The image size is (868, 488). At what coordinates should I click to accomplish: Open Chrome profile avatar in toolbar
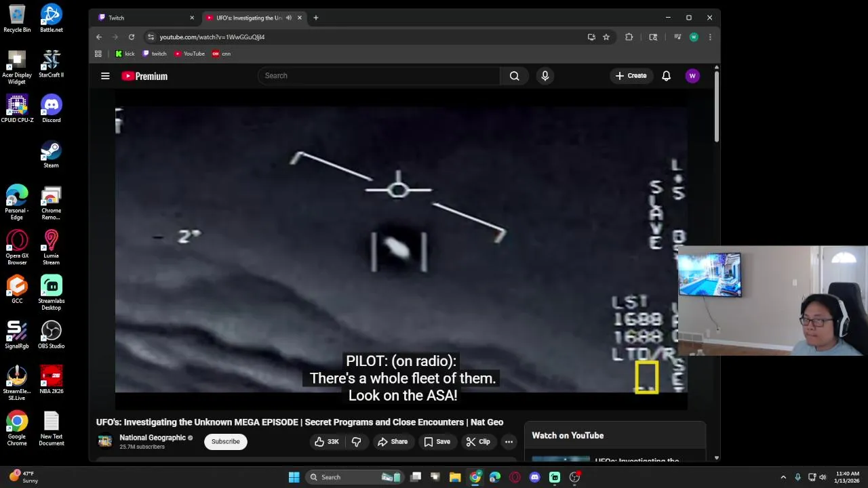point(694,37)
